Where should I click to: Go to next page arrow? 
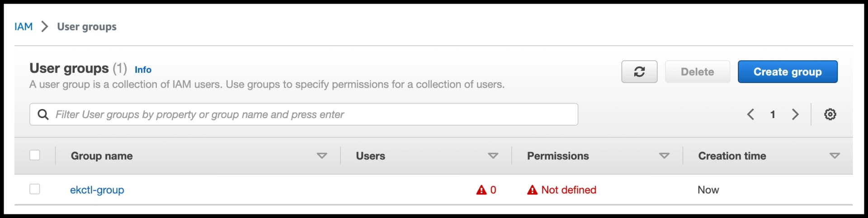coord(795,114)
